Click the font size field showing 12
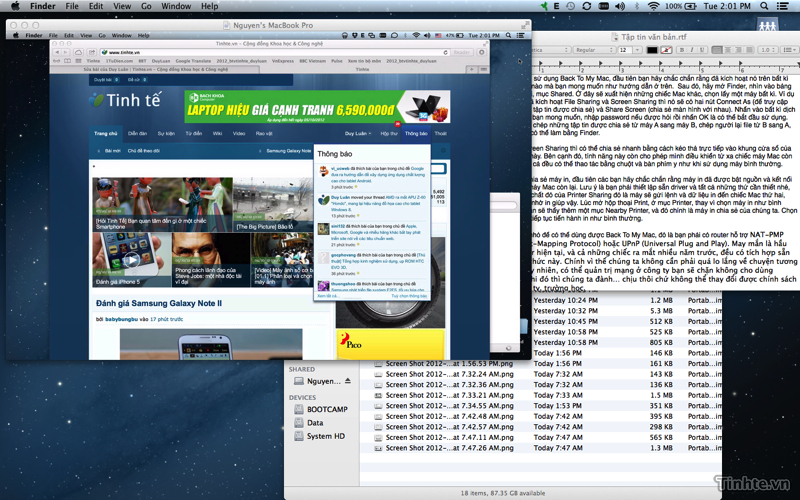The width and height of the screenshot is (800, 500). (625, 49)
